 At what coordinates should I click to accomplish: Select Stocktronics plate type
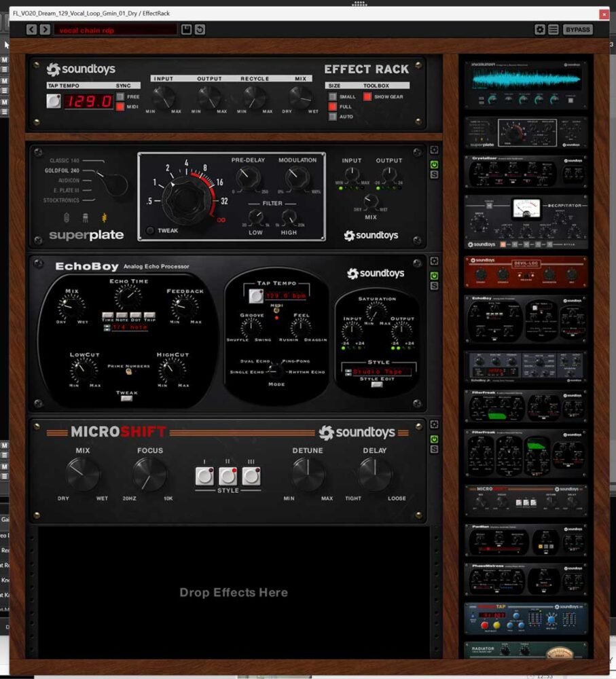coord(61,200)
